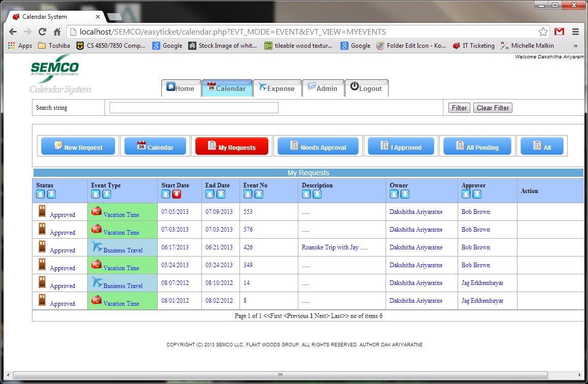
Task: Sort Event Type column descending arrow
Action: 107,195
